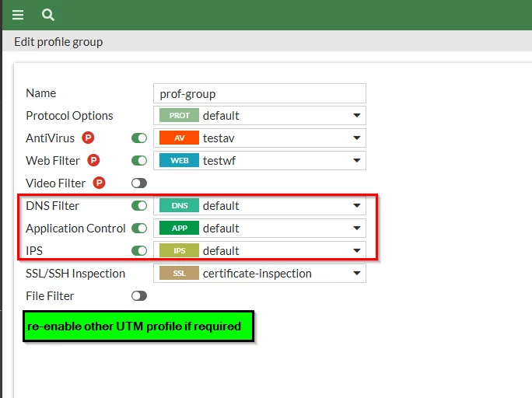This screenshot has height=398, width=532.
Task: Click the Protocol Options label
Action: click(x=69, y=116)
